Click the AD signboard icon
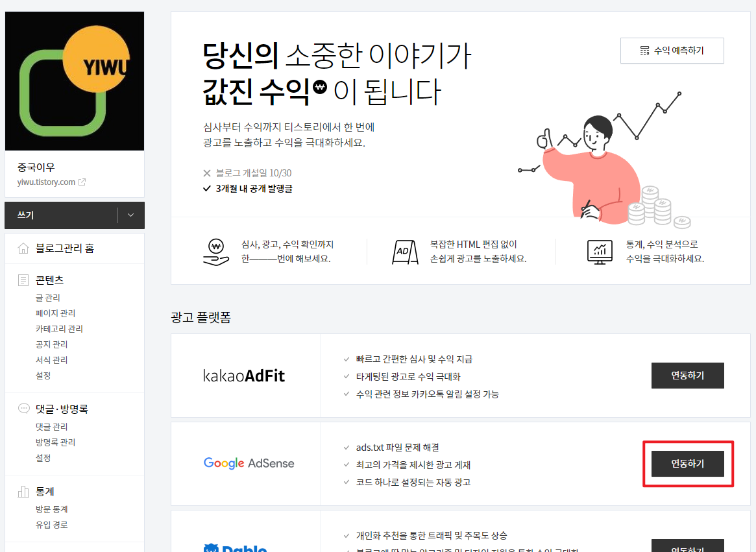Screen dimensions: 756x552 (x=404, y=252)
